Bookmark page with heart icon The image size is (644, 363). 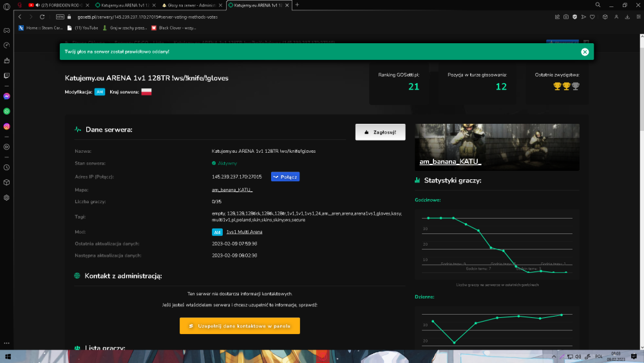click(592, 17)
